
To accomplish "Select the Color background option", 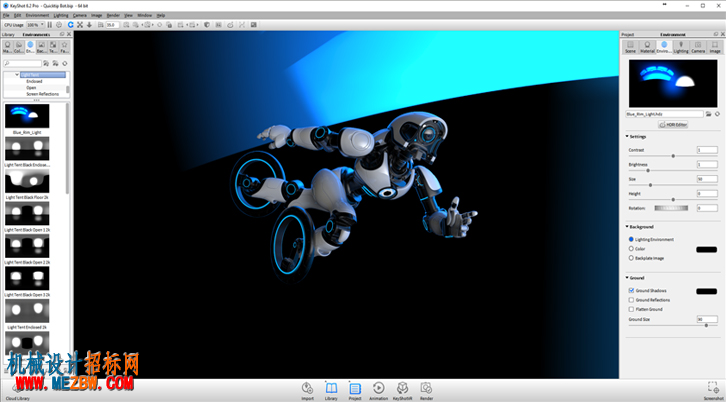I will click(x=631, y=249).
